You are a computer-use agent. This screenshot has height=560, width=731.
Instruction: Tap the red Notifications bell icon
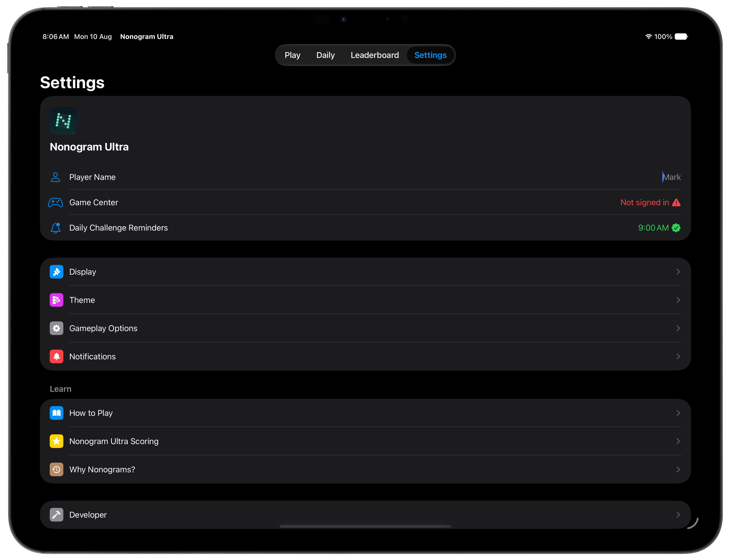pyautogui.click(x=56, y=356)
